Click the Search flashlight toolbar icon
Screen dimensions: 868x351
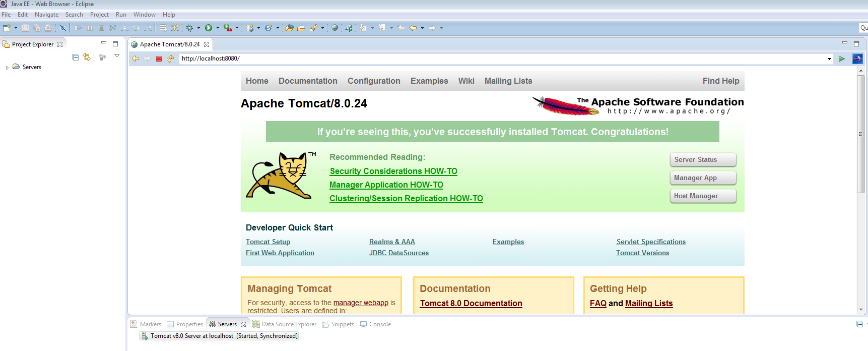tap(313, 28)
